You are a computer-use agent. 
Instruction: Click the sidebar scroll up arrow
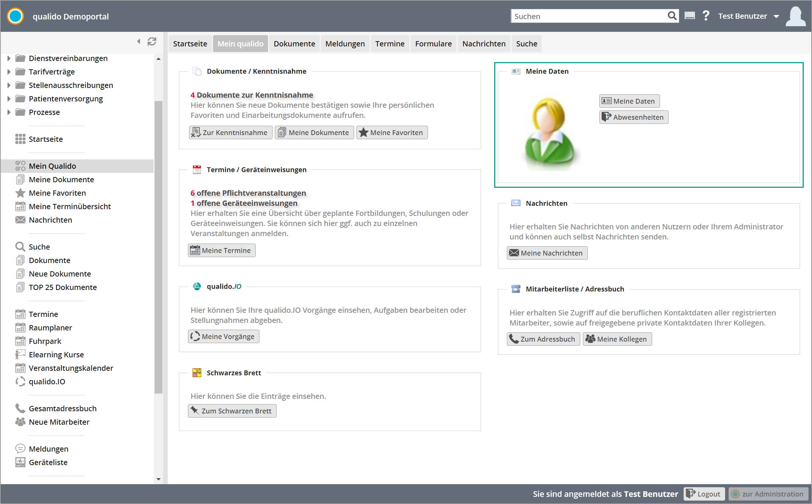click(x=158, y=59)
